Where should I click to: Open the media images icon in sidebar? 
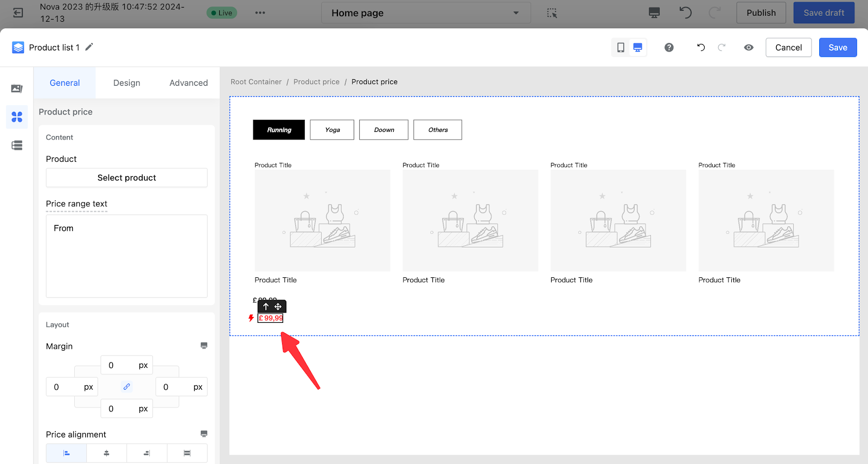click(17, 88)
